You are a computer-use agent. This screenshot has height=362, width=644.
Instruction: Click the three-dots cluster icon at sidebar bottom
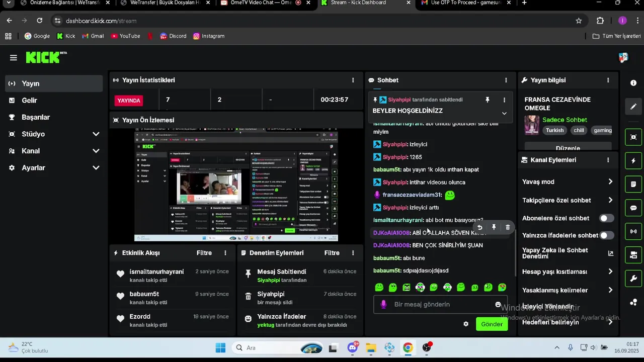click(633, 302)
